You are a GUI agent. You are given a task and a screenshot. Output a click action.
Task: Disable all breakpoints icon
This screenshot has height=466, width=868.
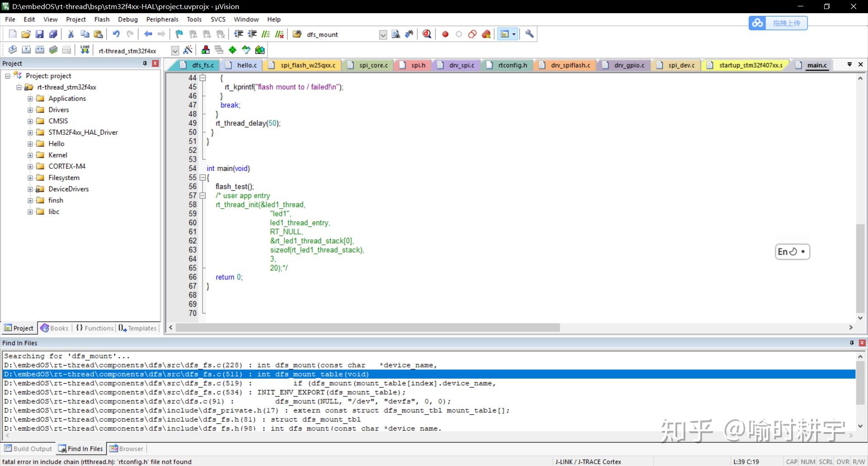point(472,34)
